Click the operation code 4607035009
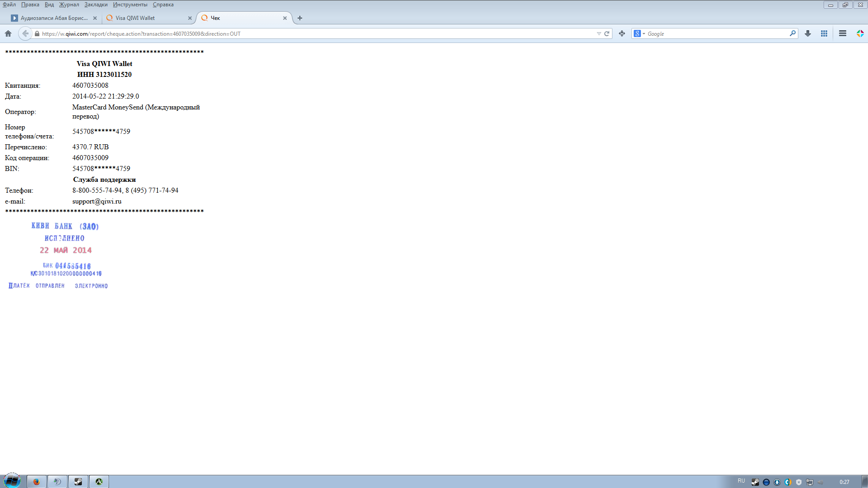 click(x=90, y=158)
